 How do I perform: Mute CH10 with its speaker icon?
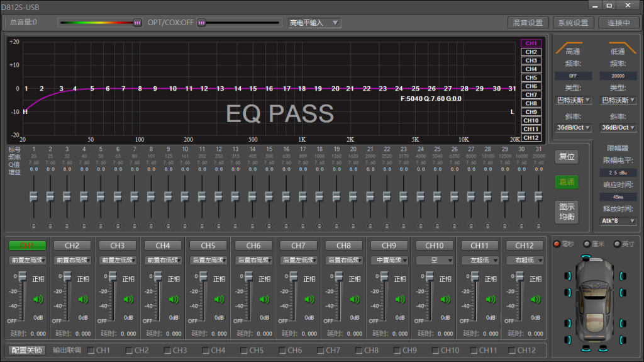coord(446,300)
